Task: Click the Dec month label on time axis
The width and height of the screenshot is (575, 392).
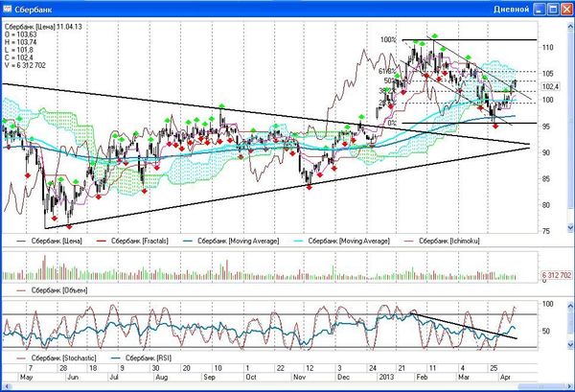Action: [344, 377]
